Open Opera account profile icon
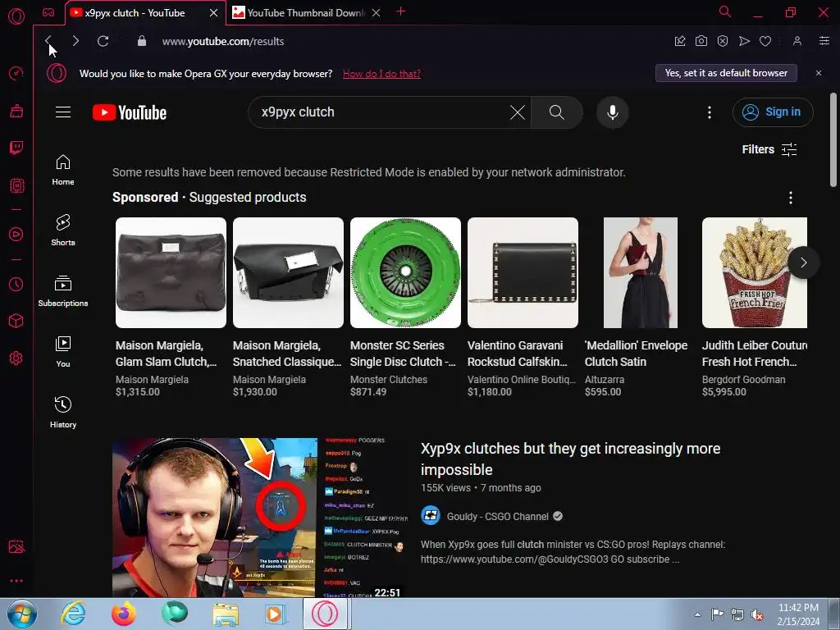Image resolution: width=840 pixels, height=630 pixels. pyautogui.click(x=797, y=41)
